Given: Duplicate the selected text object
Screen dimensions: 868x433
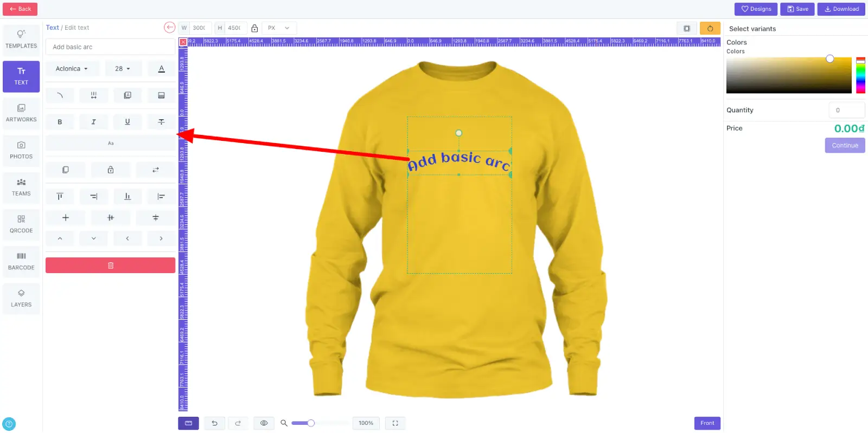Looking at the screenshot, I should pos(65,170).
